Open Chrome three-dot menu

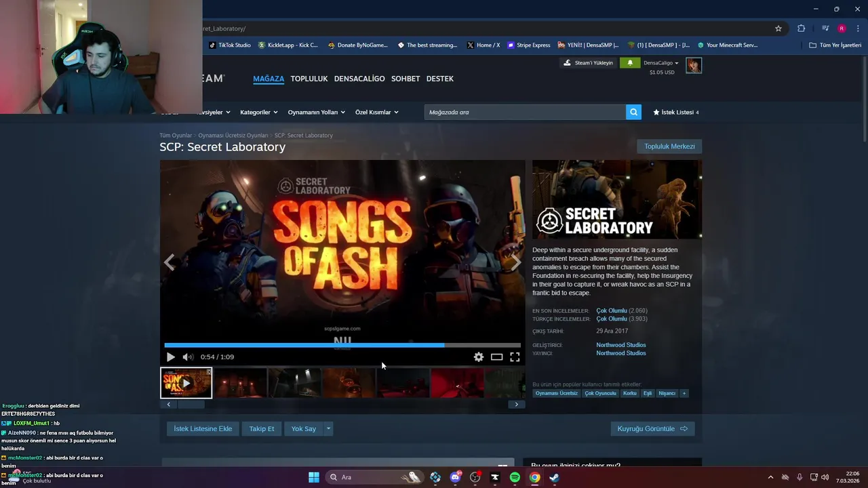pos(858,28)
